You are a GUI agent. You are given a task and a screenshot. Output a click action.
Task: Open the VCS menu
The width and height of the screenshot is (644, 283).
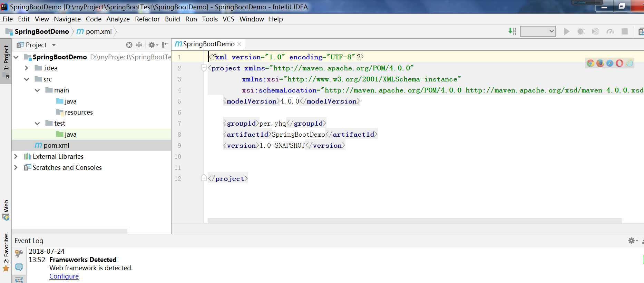(x=228, y=19)
